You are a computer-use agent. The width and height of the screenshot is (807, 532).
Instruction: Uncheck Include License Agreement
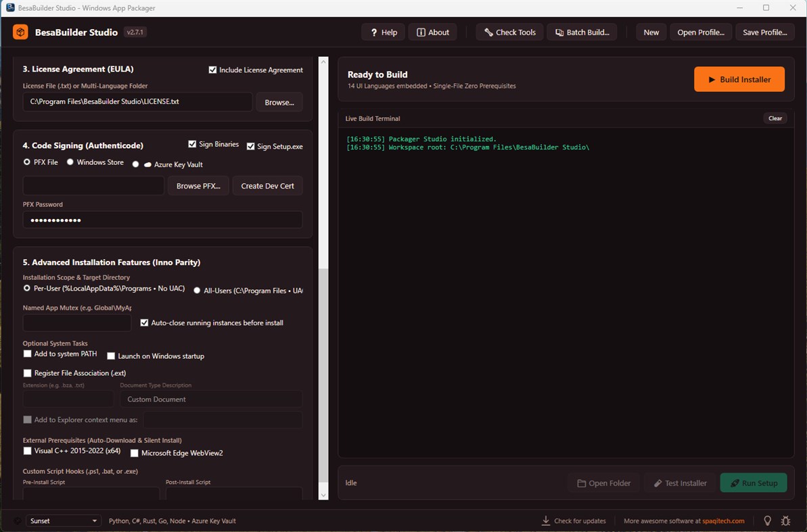pyautogui.click(x=212, y=70)
